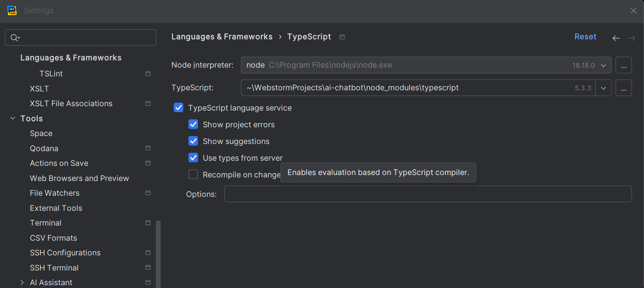This screenshot has width=644, height=288.
Task: Click browse button next to Node interpreter
Action: click(623, 65)
